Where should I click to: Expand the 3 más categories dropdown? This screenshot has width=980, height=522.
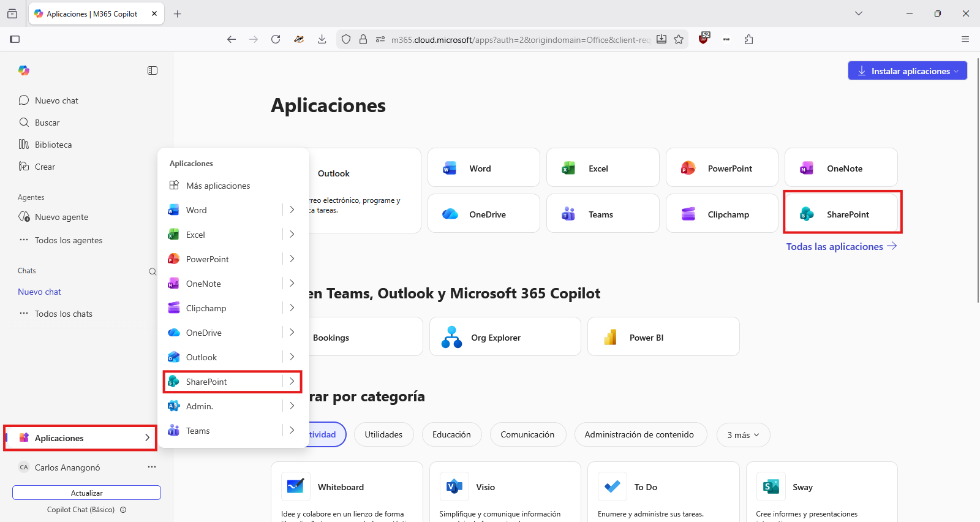point(743,435)
